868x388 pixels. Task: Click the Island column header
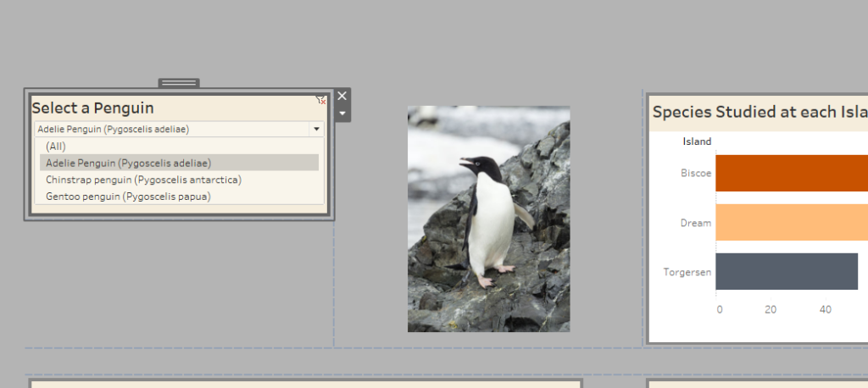tap(697, 141)
